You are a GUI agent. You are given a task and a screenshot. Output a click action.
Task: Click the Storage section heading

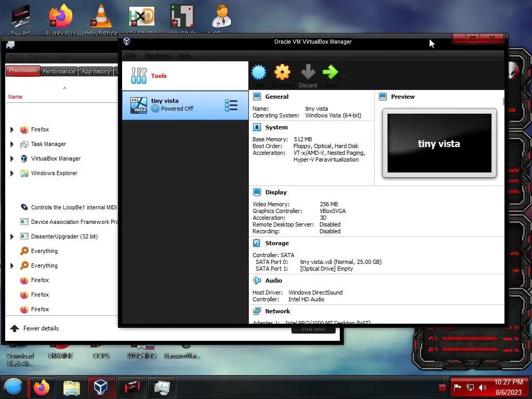click(277, 243)
